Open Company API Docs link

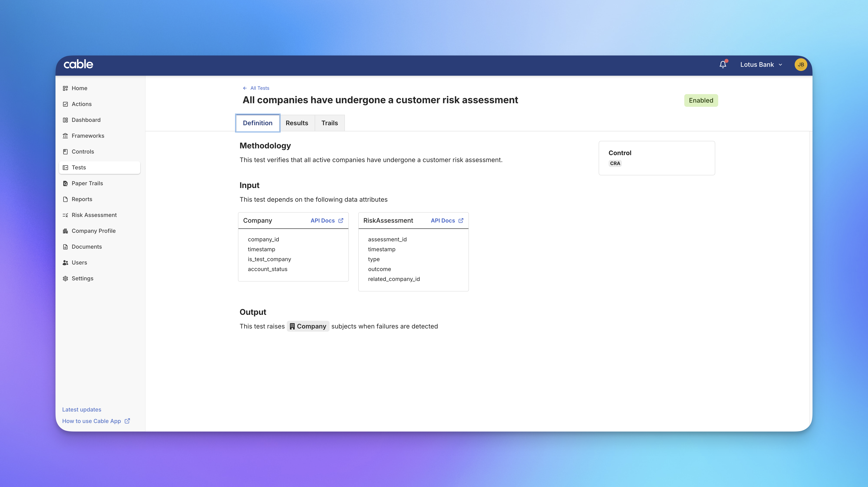(327, 221)
